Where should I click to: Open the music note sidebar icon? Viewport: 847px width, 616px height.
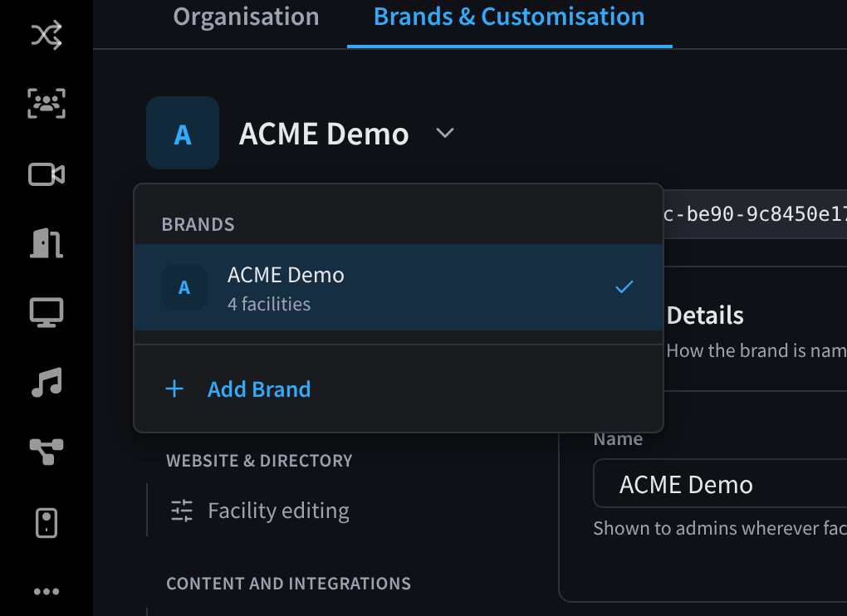tap(47, 382)
